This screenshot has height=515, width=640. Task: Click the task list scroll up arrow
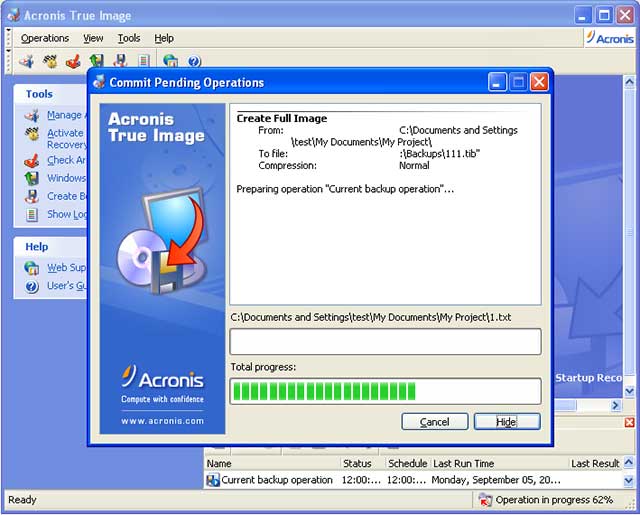[629, 462]
